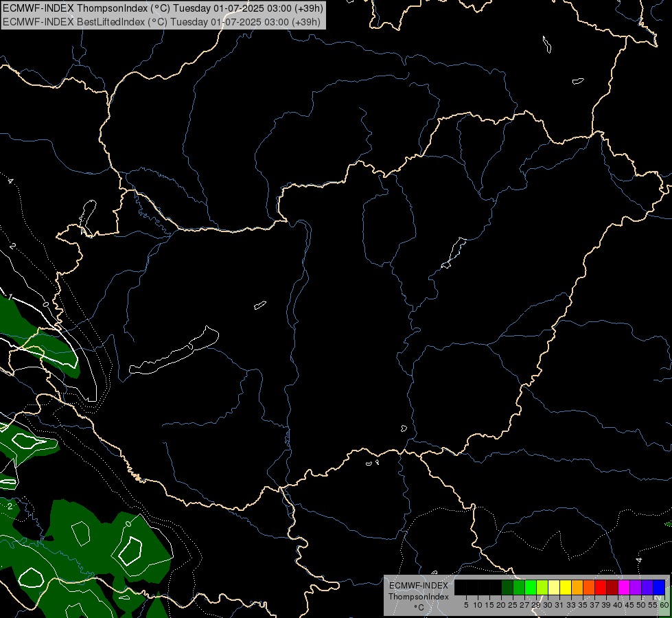Click the red-orange 35–37 legend swatch
672x618 pixels.
click(x=588, y=588)
